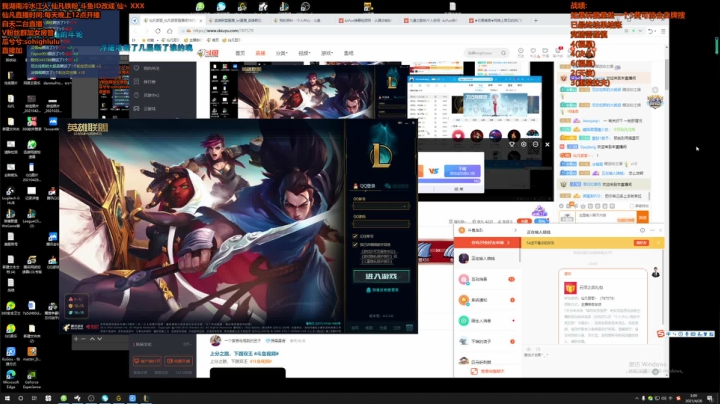Image resolution: width=720 pixels, height=404 pixels.
Task: Click the Sogou input method S icon
Action: click(x=660, y=334)
